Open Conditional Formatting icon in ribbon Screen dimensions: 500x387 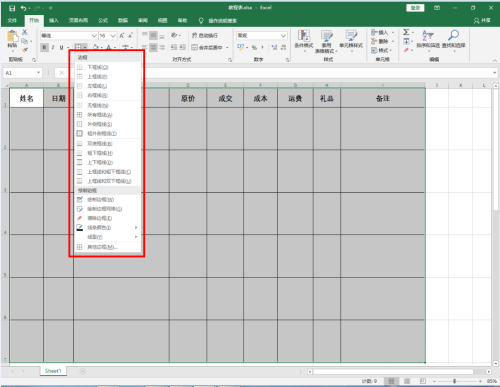[304, 36]
